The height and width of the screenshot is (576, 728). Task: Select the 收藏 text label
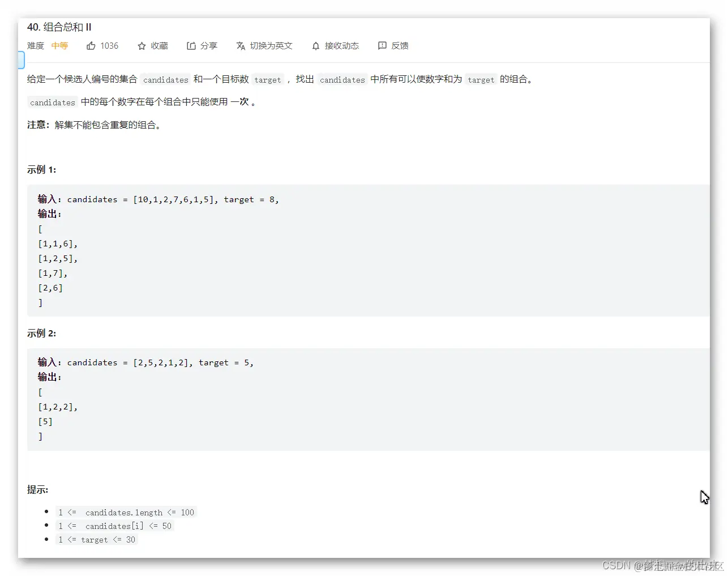159,45
